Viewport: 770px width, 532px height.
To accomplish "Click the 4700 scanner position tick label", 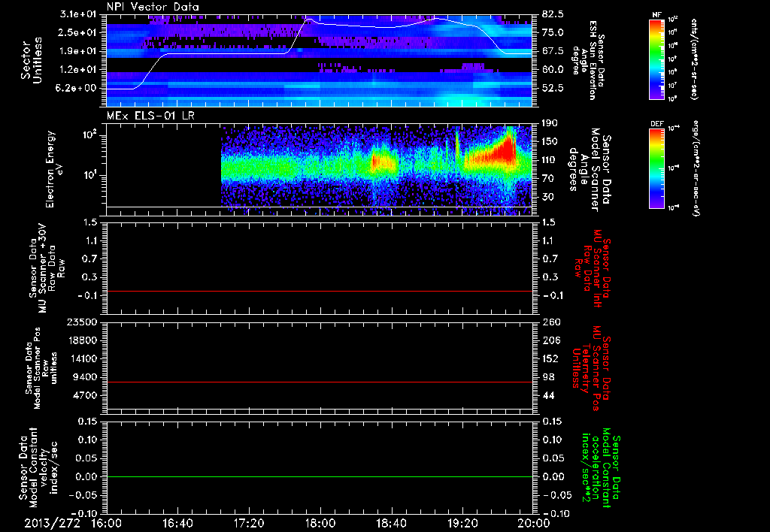I will [x=85, y=395].
